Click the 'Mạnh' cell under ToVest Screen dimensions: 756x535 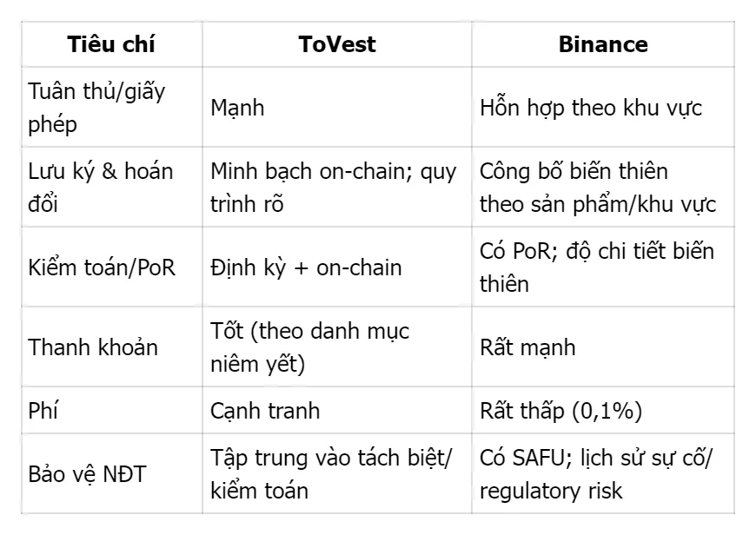pyautogui.click(x=237, y=109)
